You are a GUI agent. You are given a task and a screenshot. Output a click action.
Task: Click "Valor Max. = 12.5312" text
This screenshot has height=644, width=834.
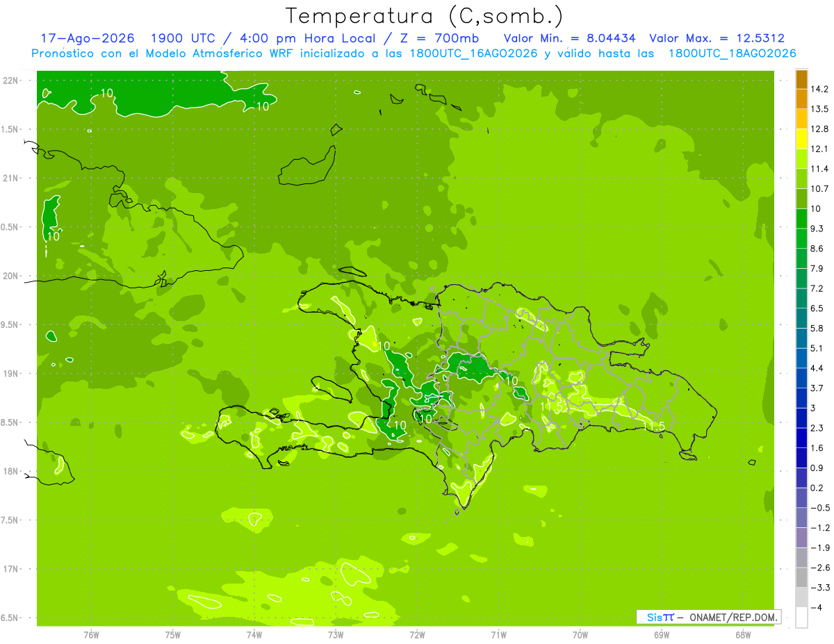(717, 38)
